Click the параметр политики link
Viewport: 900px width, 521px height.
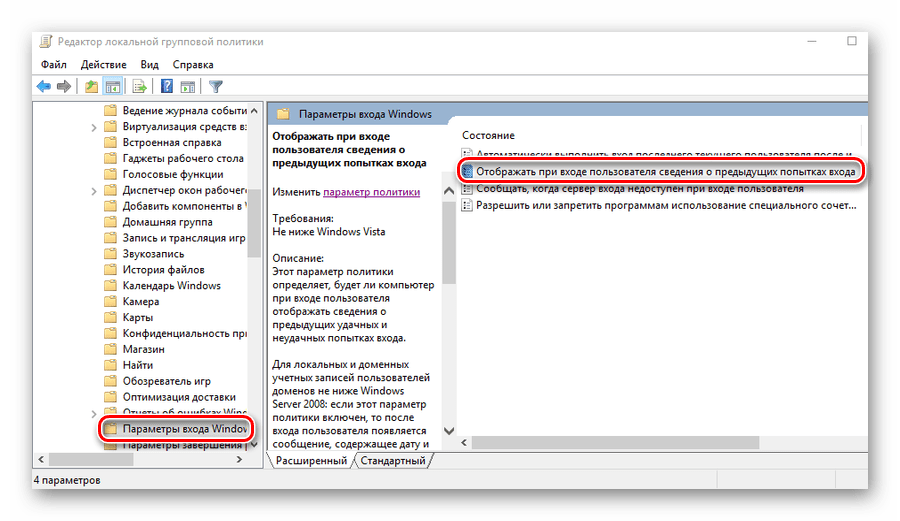pyautogui.click(x=371, y=192)
